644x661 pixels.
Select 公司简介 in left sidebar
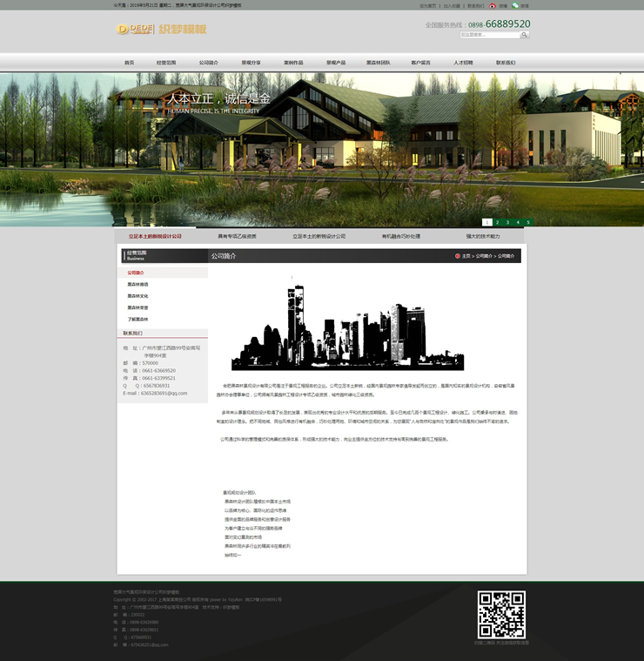coord(136,273)
